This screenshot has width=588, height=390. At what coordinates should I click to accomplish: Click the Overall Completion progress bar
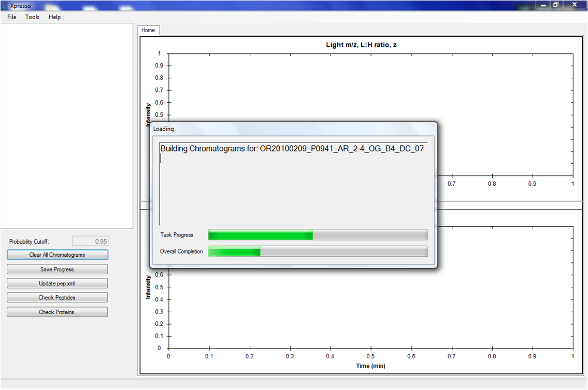pos(318,252)
